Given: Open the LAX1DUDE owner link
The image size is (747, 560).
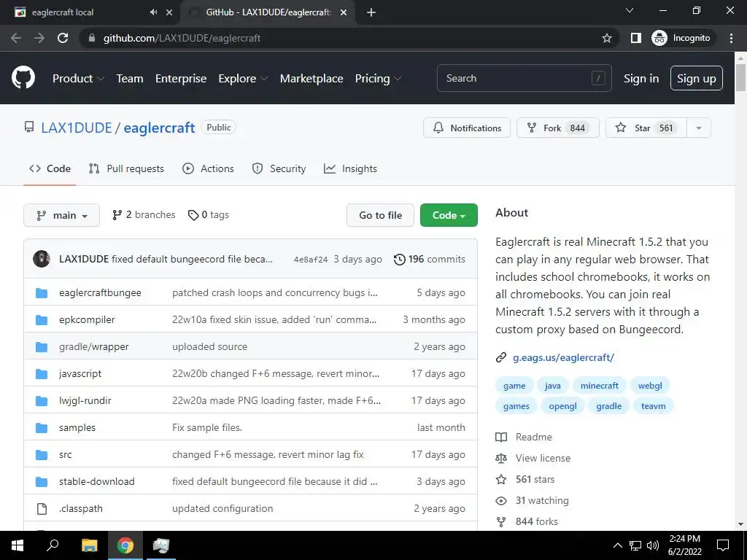Looking at the screenshot, I should pyautogui.click(x=76, y=128).
